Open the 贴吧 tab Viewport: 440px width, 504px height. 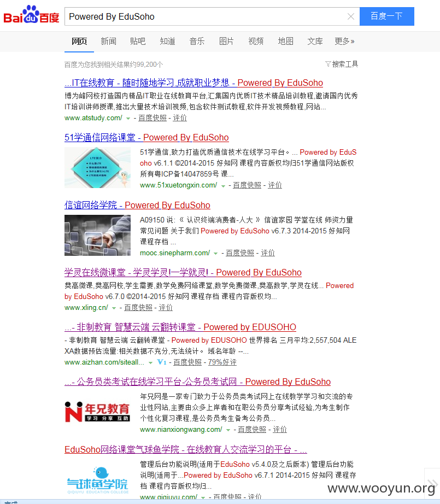tap(138, 41)
